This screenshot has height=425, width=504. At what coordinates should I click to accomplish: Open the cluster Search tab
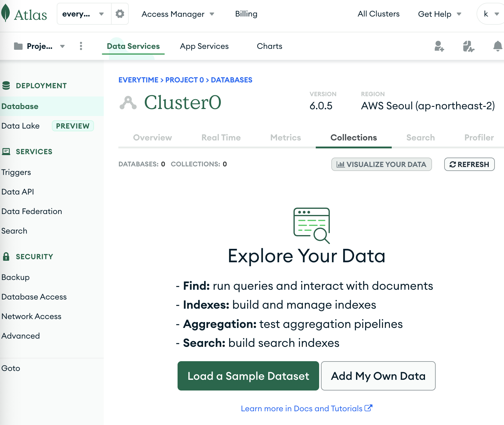420,137
